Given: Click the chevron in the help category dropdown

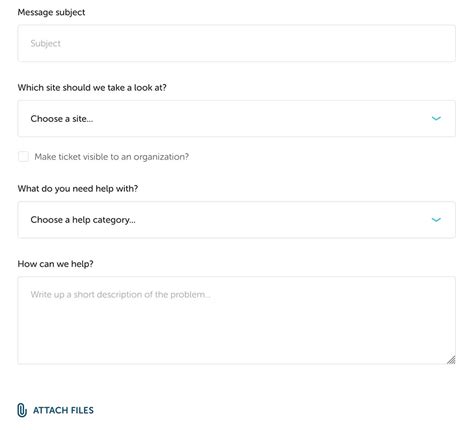Looking at the screenshot, I should pyautogui.click(x=436, y=220).
